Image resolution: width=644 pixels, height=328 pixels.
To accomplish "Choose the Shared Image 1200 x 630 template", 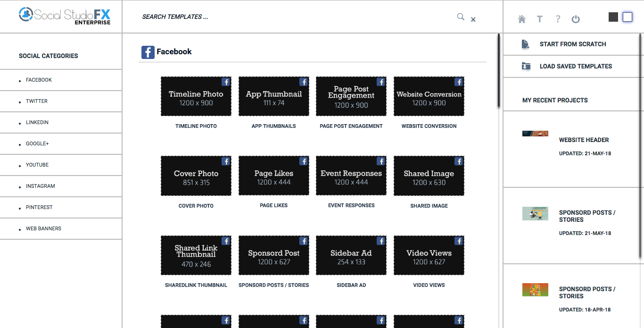I will (x=429, y=176).
